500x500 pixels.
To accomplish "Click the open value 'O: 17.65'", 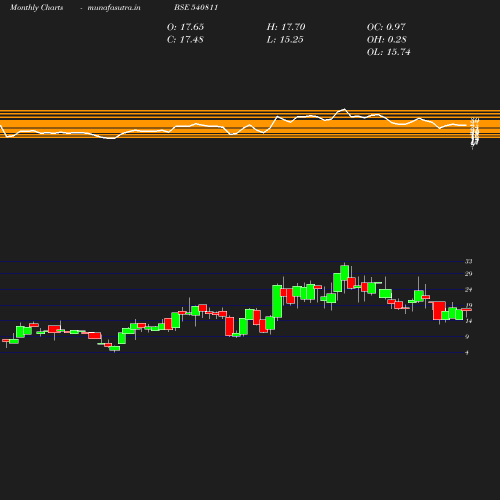I will click(x=185, y=27).
